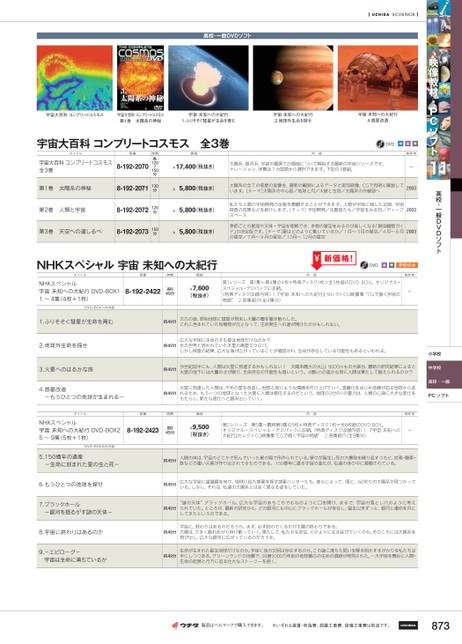
Task: Open the comet impact on Earth thumbnail
Action: pyautogui.click(x=208, y=78)
